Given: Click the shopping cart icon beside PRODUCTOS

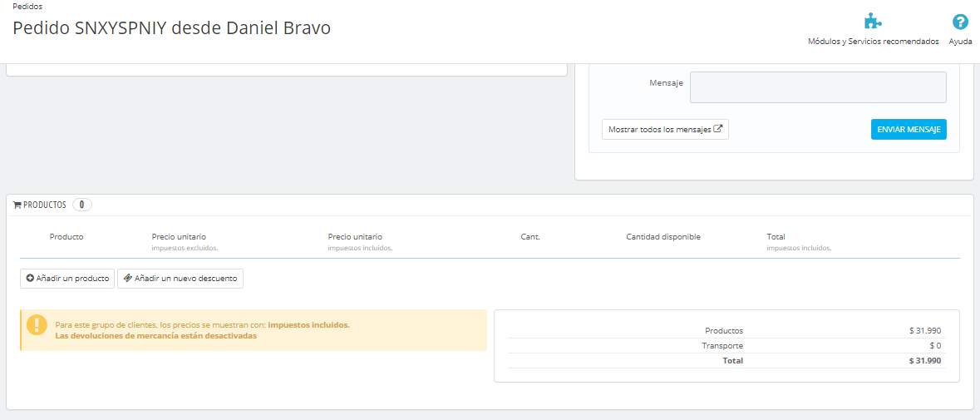Looking at the screenshot, I should coord(17,205).
